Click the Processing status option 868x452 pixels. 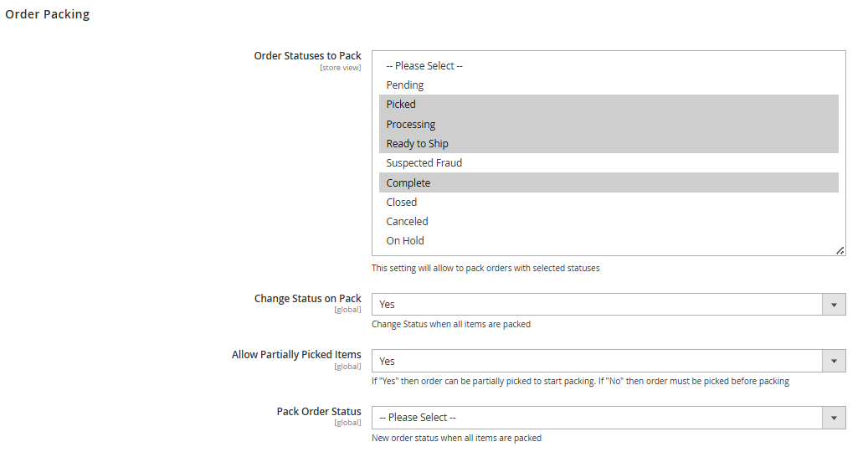411,125
